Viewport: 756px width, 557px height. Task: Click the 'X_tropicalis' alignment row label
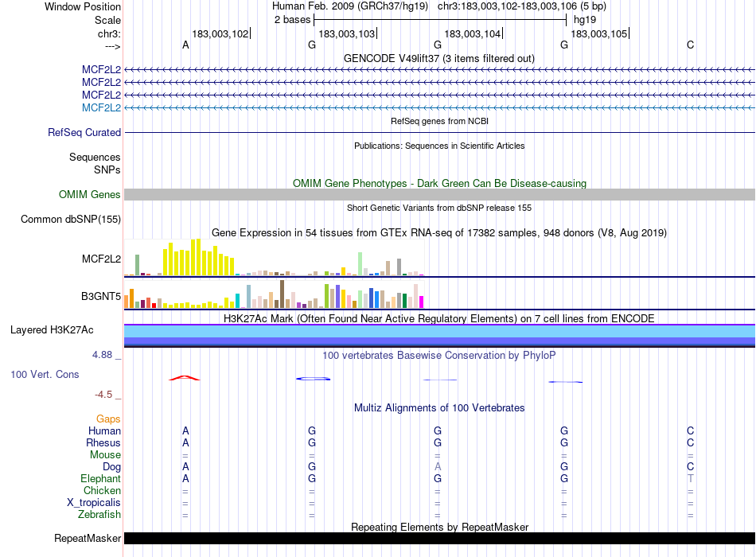tap(94, 503)
